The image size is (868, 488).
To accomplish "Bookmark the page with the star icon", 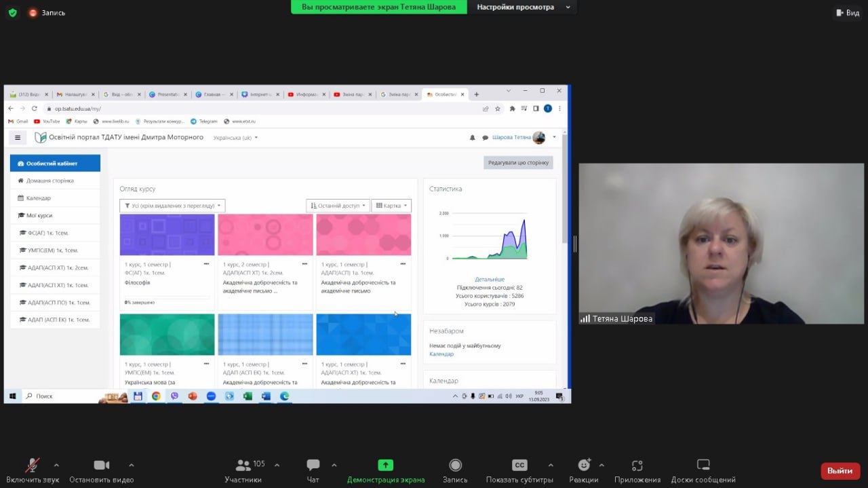I will pyautogui.click(x=497, y=109).
